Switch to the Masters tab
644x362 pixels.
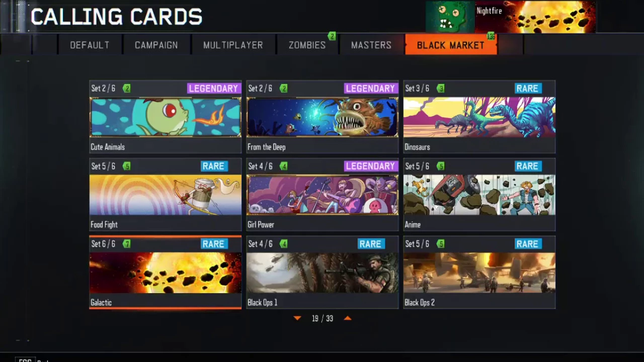pos(371,45)
